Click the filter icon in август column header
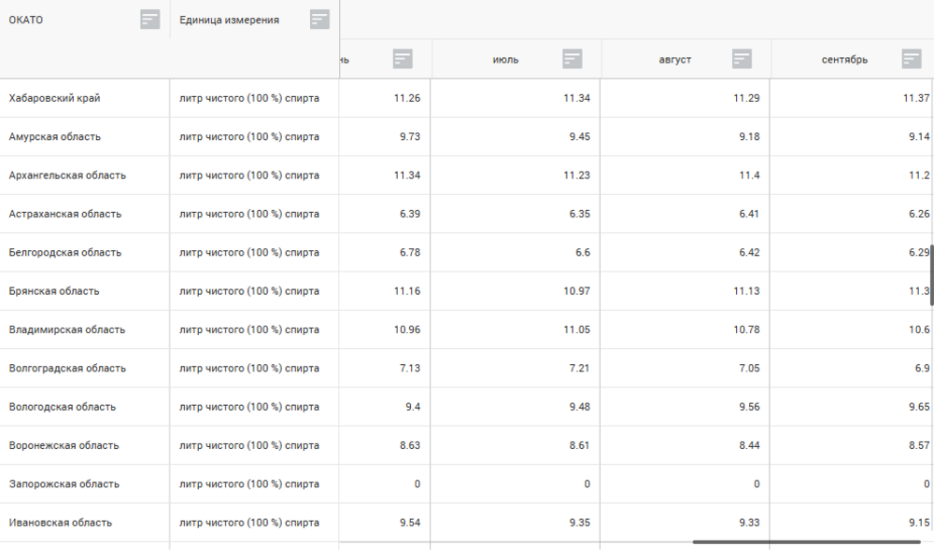The height and width of the screenshot is (560, 934). click(742, 59)
